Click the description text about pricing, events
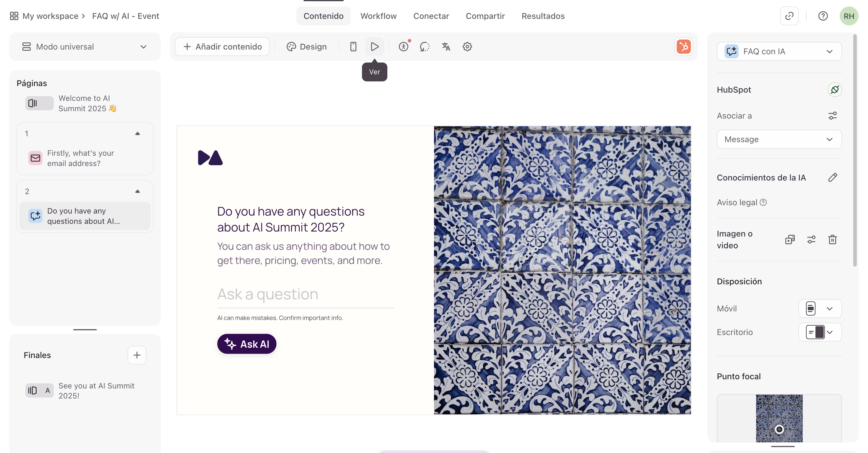The width and height of the screenshot is (868, 453). click(303, 253)
